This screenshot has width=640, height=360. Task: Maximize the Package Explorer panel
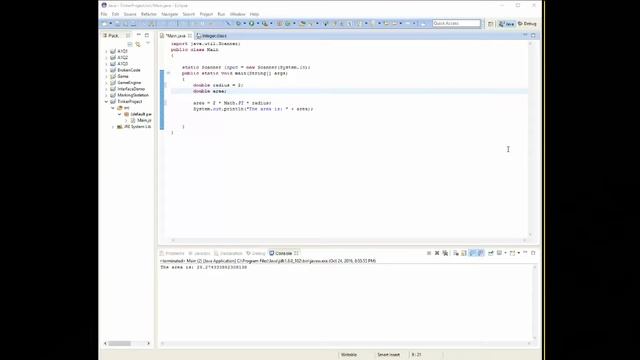147,35
